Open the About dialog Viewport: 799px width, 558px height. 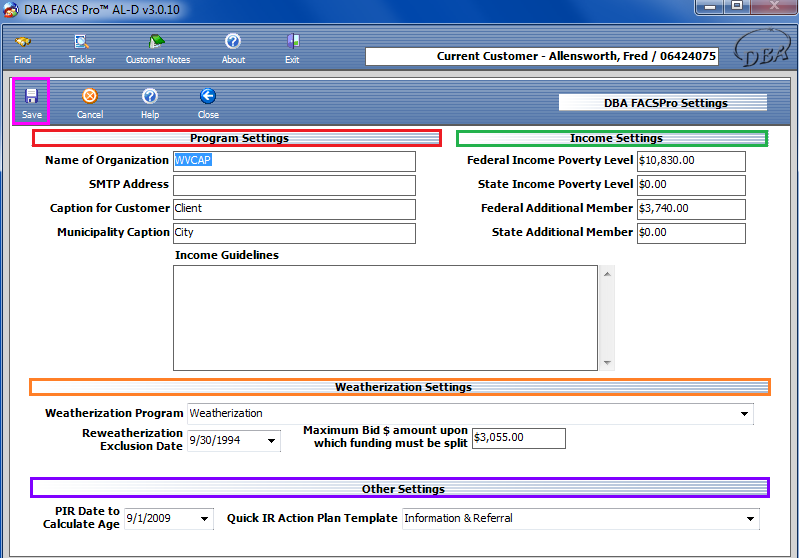[233, 49]
